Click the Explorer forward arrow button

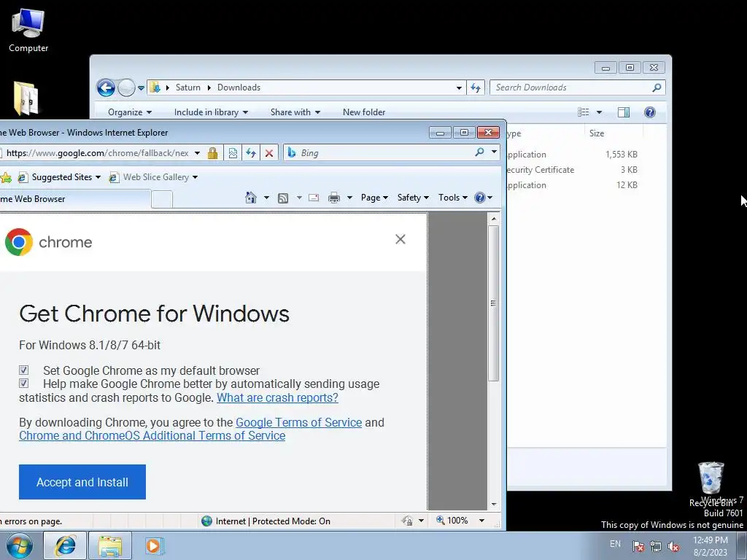[x=126, y=87]
